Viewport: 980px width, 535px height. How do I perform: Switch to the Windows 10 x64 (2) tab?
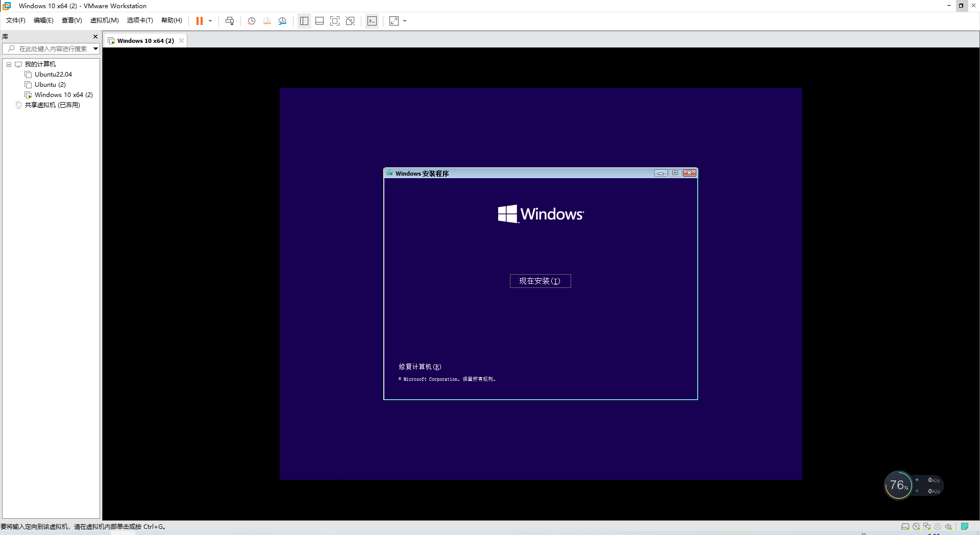coord(145,41)
